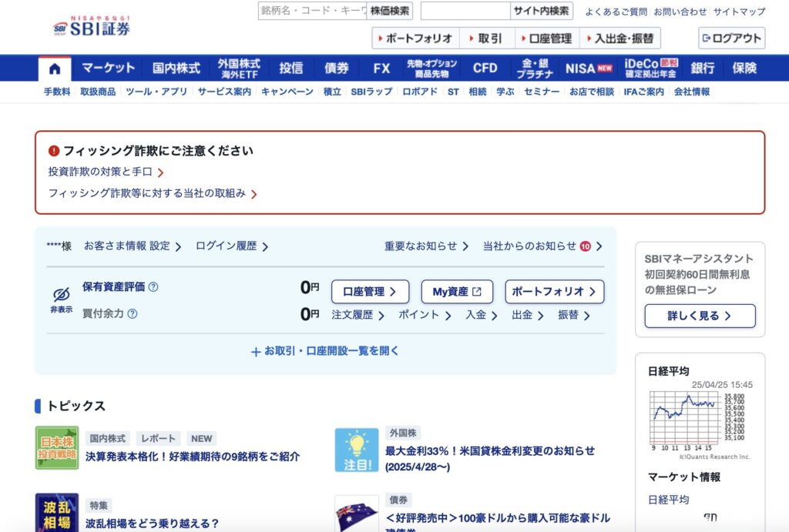Select the 金・銀 プラチナ tab
Viewport: 789px width, 532px height.
click(535, 69)
